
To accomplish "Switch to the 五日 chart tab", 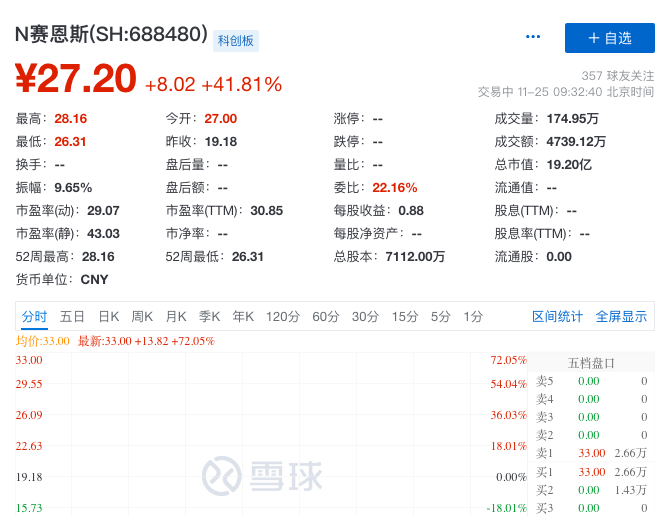I will (72, 316).
